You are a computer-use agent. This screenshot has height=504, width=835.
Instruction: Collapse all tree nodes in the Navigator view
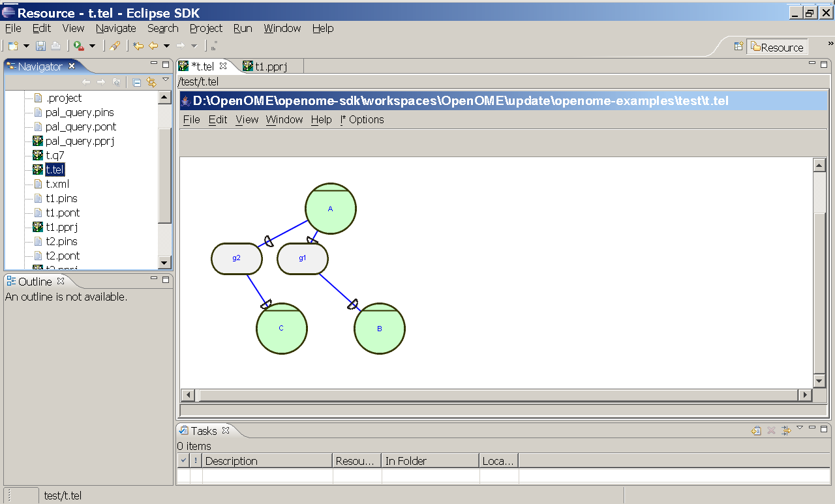pos(136,82)
